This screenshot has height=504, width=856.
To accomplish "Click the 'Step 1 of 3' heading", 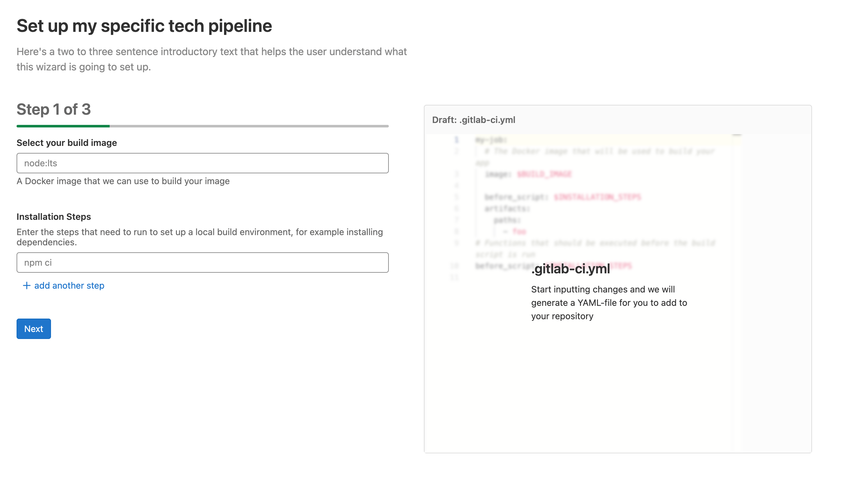I will pos(54,109).
